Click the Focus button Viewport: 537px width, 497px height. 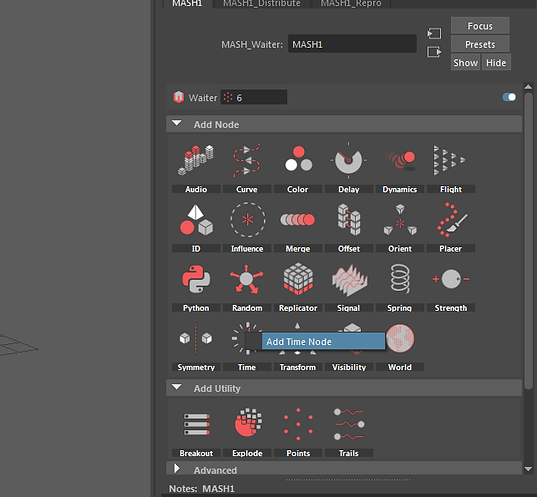click(480, 26)
